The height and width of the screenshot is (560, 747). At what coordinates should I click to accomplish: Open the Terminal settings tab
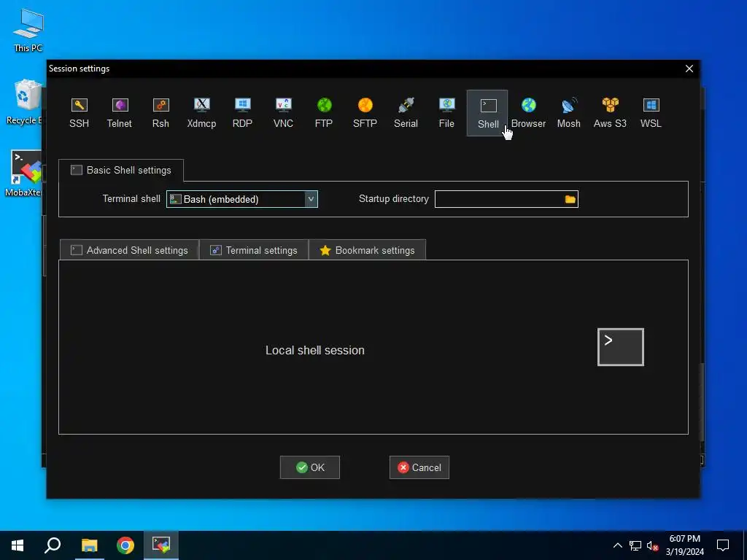(x=254, y=251)
